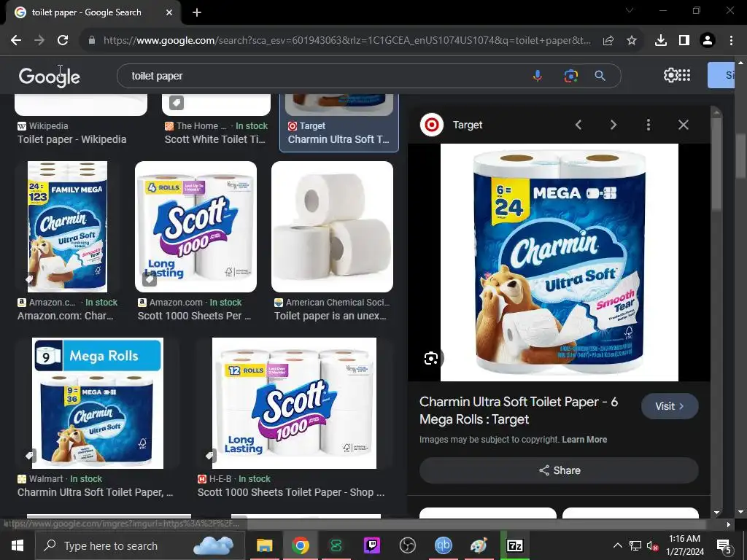This screenshot has width=747, height=560.
Task: Click the browser address bar URL
Action: (347, 41)
